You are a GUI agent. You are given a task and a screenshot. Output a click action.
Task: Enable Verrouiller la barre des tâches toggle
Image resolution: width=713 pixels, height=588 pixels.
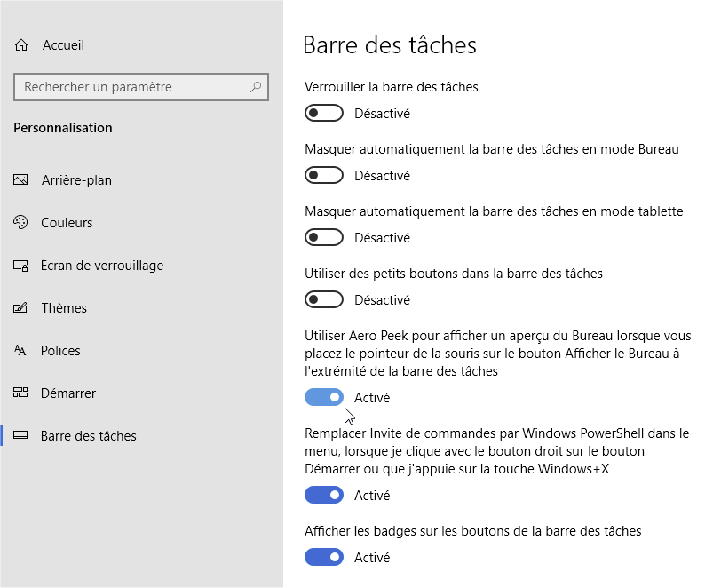(x=324, y=113)
